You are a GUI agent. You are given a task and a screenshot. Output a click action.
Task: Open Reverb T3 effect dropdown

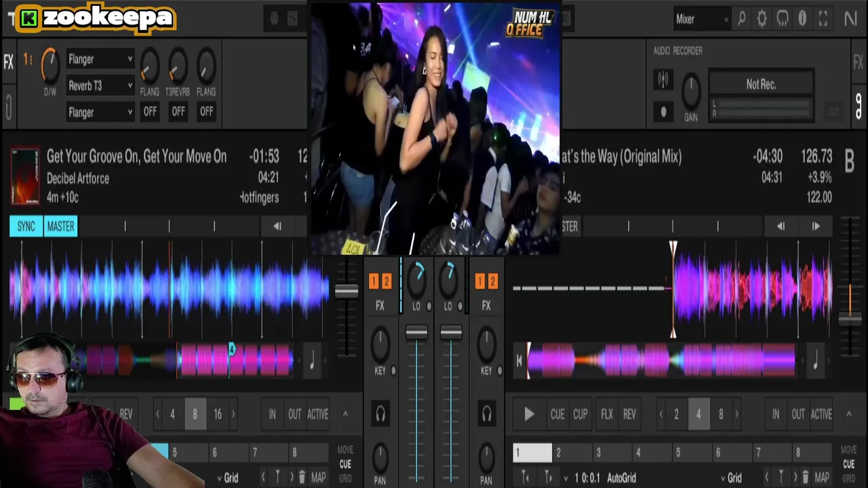100,85
